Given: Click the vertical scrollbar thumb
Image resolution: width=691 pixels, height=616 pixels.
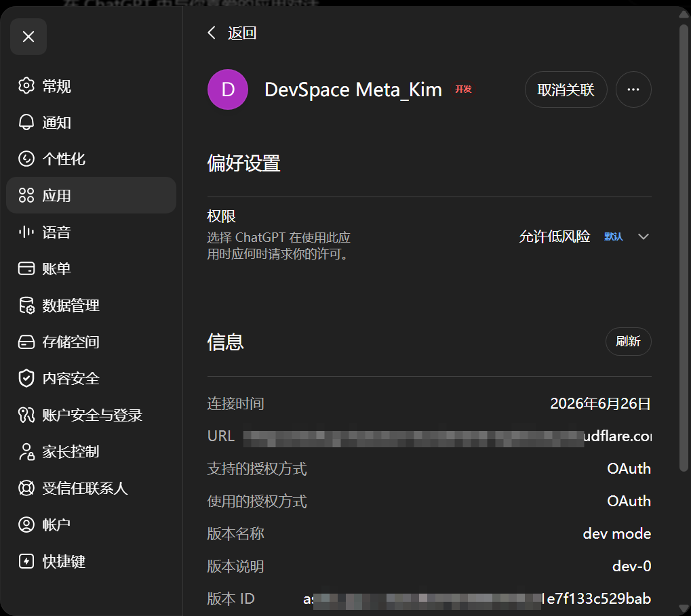Looking at the screenshot, I should click(684, 248).
